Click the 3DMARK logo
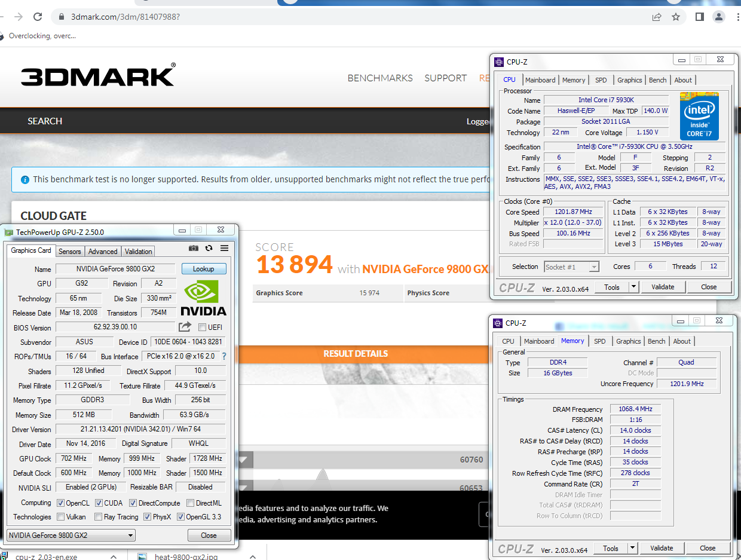 click(x=99, y=76)
